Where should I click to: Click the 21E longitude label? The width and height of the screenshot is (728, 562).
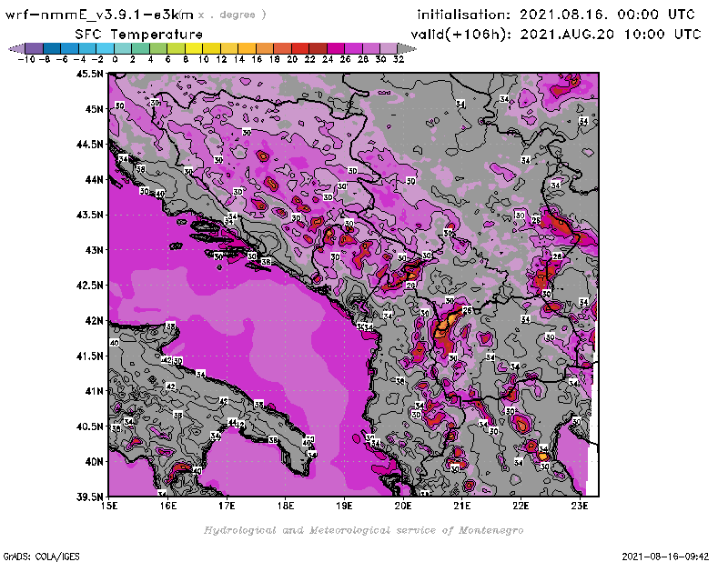coord(462,506)
